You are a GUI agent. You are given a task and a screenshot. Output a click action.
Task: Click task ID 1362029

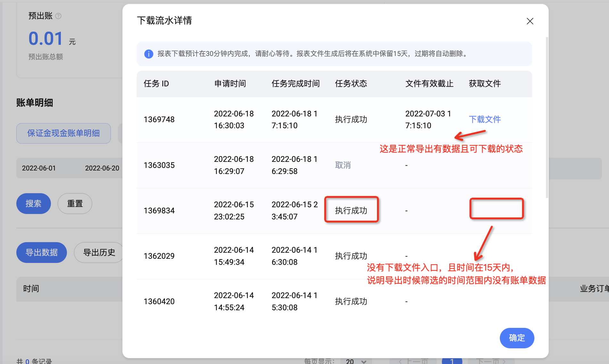159,256
